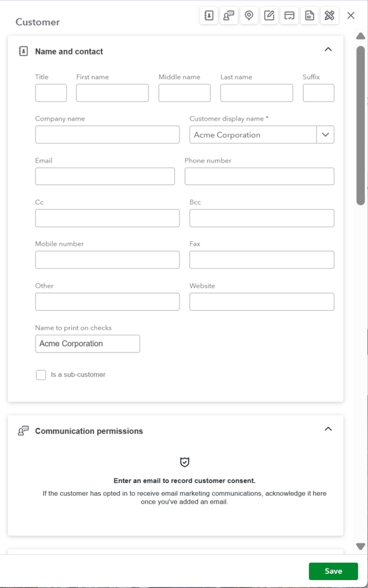Click the custom fields pencil-ruler icon

tap(329, 16)
